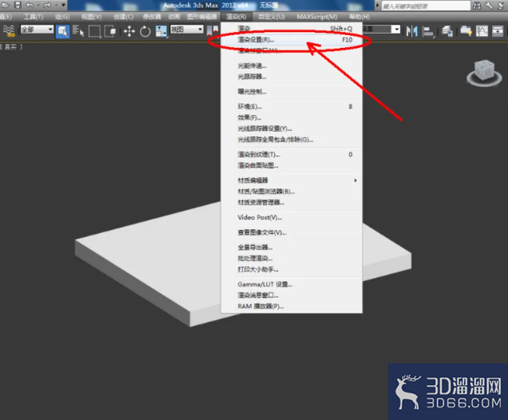Choose Video Post(V)... menu entry
The width and height of the screenshot is (508, 420).
click(x=292, y=217)
